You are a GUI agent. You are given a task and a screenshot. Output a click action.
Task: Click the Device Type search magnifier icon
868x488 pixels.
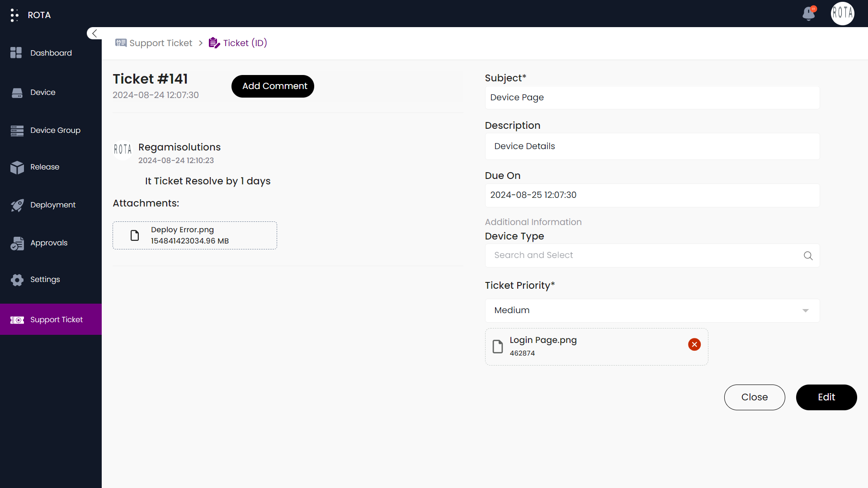[808, 256]
